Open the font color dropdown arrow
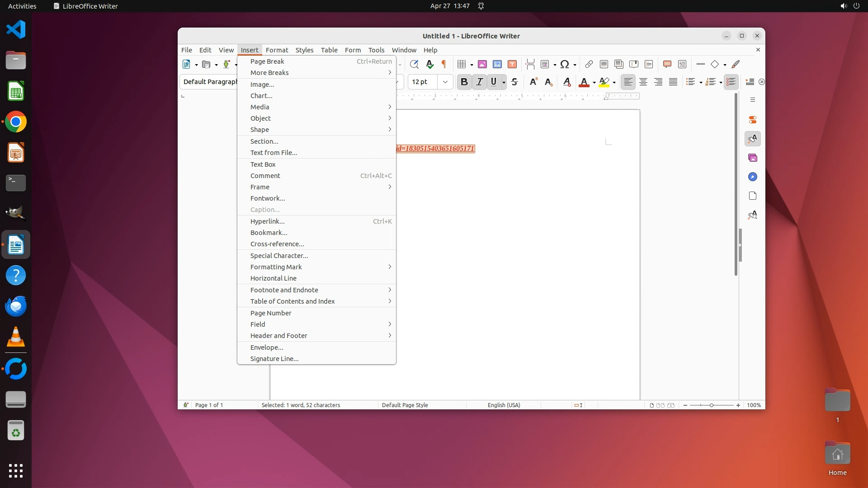Viewport: 868px width, 488px height. point(594,82)
